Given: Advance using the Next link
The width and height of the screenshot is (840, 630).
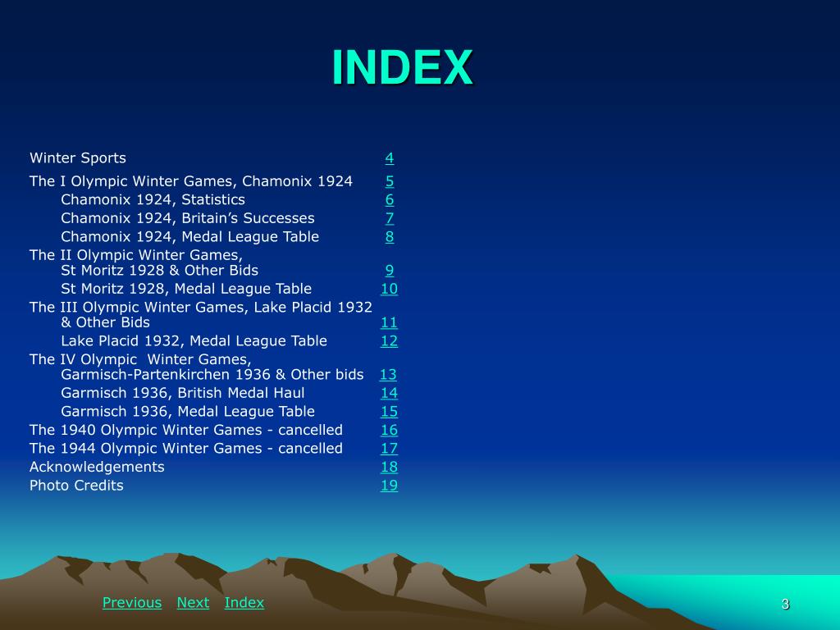Looking at the screenshot, I should pyautogui.click(x=193, y=603).
